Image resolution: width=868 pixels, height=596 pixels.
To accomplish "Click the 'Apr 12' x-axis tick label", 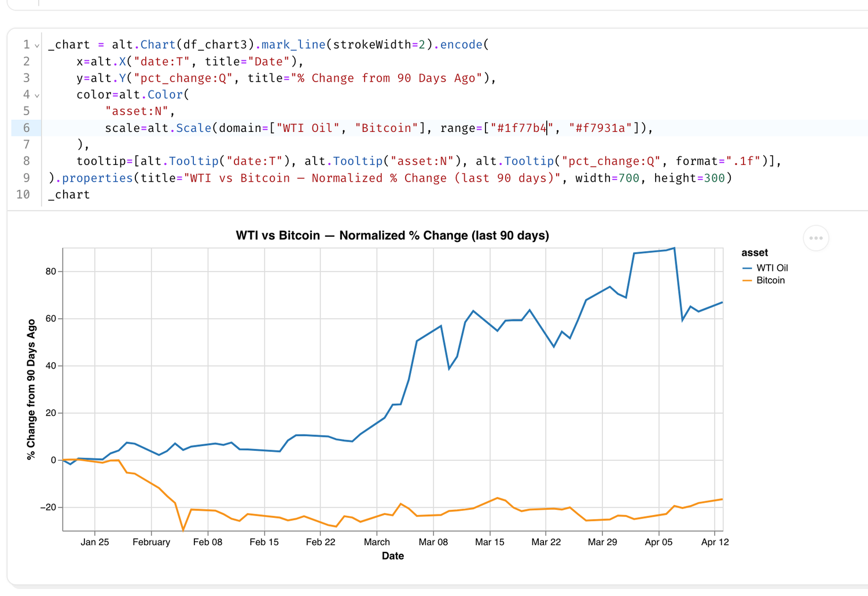I will [x=715, y=542].
